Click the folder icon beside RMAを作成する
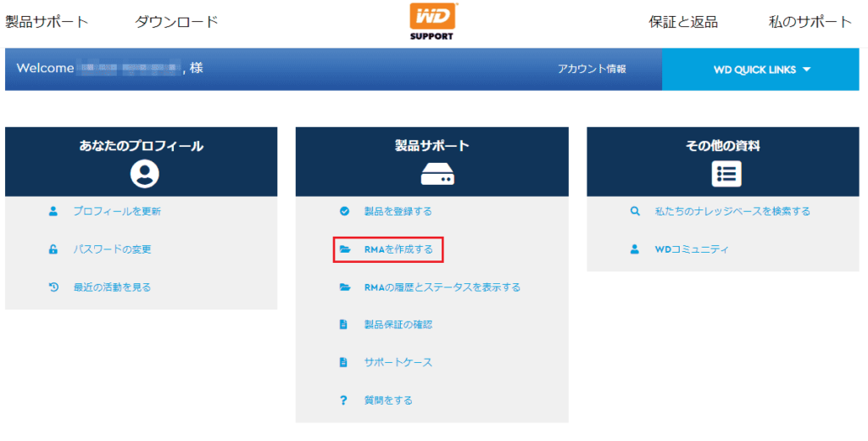The image size is (868, 441). click(x=345, y=249)
